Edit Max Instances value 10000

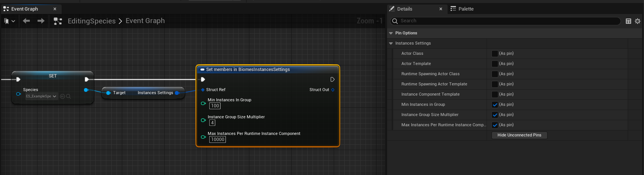click(218, 139)
